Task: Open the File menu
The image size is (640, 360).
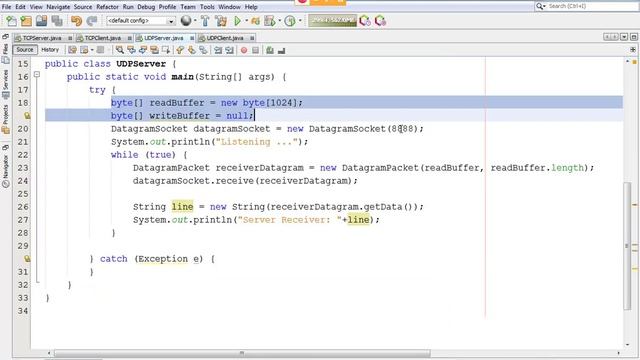Action: click(7, 7)
